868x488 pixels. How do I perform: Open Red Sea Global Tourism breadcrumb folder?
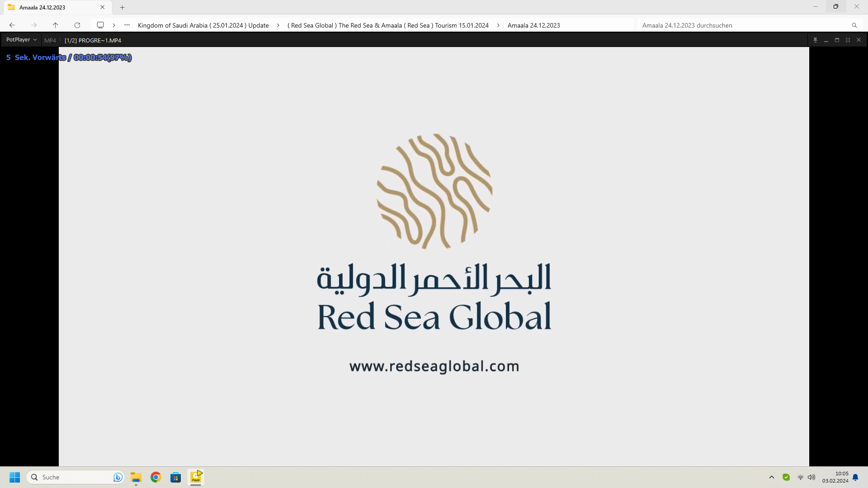388,25
